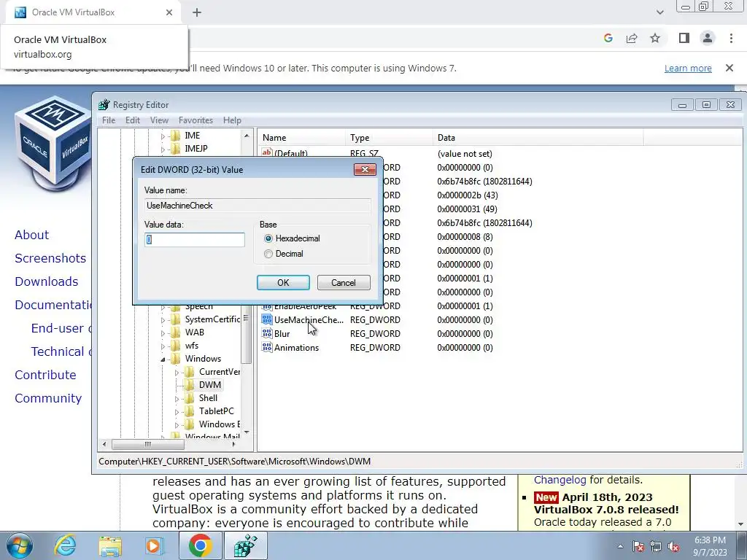Launch Internet Explorer from the taskbar
Viewport: 747px width, 560px height.
65,545
